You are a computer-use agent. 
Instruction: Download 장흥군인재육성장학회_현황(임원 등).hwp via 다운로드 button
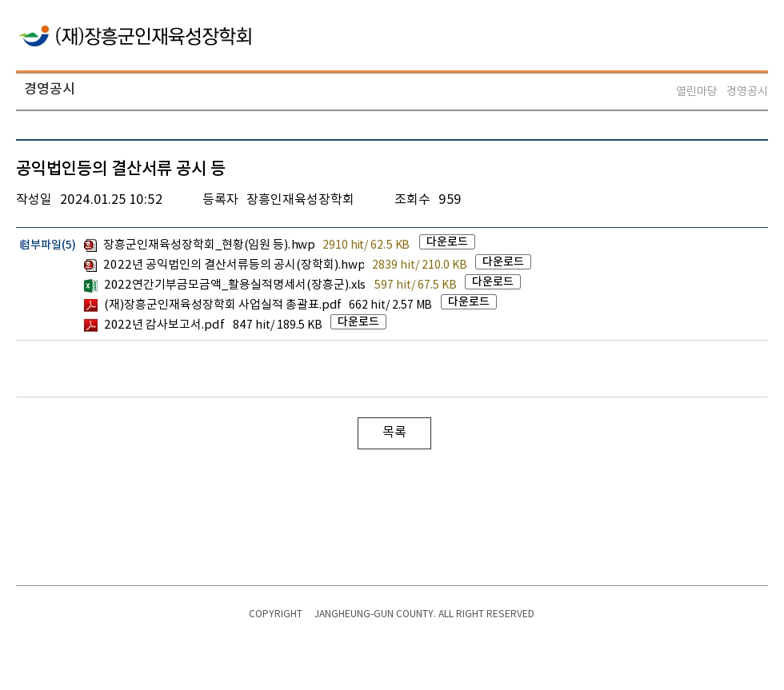coord(447,241)
